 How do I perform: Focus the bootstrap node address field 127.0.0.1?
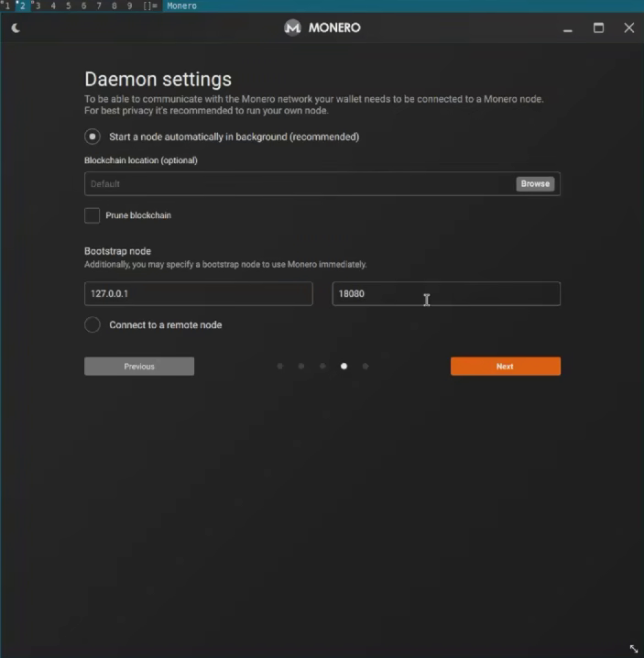(x=199, y=294)
